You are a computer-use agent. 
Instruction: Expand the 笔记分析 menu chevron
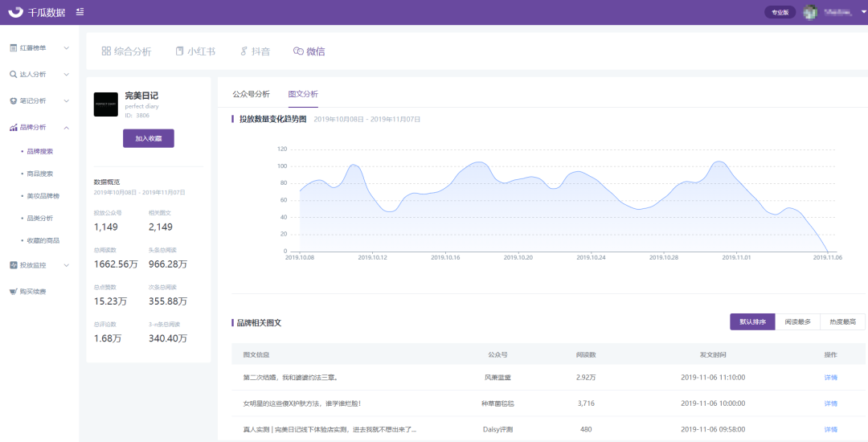[67, 100]
